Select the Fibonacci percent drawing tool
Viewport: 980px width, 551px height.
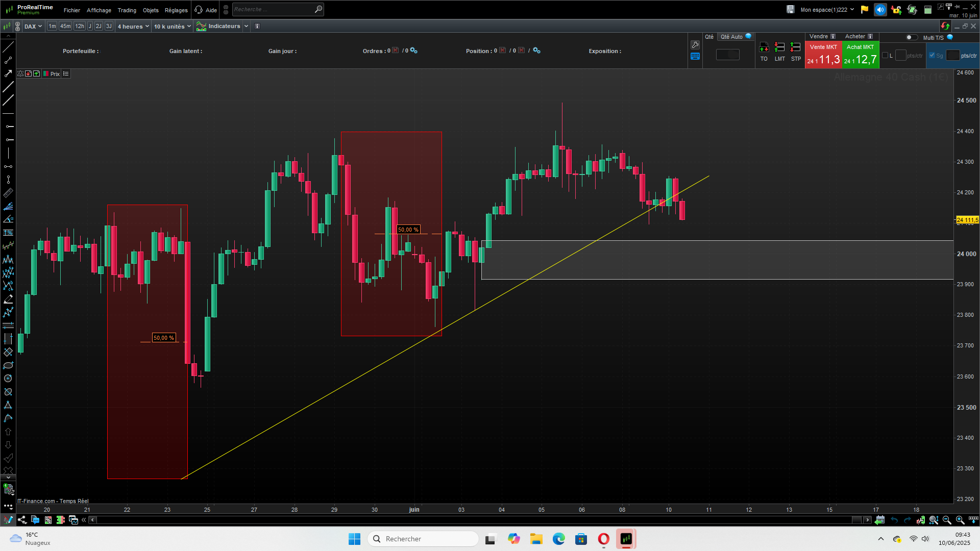coord(8,233)
